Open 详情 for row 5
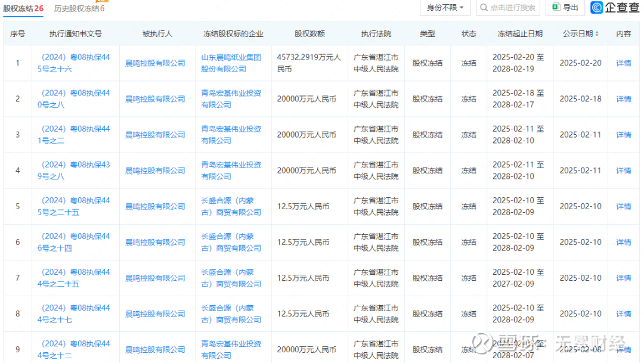 pos(624,206)
